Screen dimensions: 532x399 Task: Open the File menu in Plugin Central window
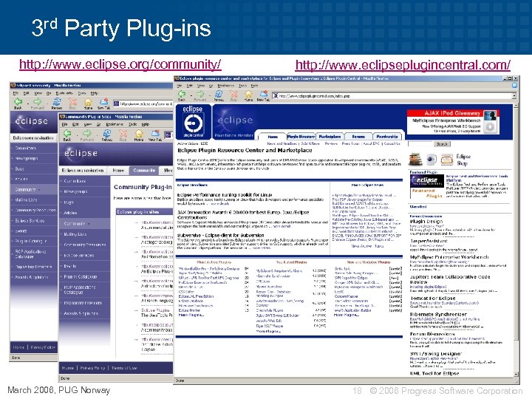(x=180, y=86)
